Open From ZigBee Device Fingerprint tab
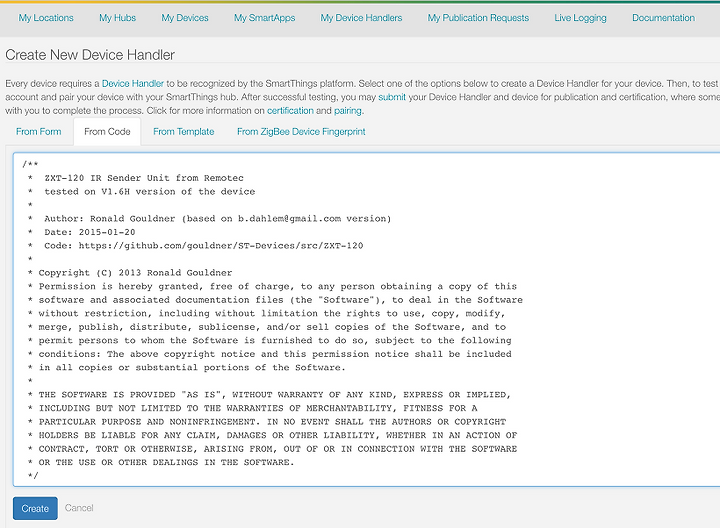The image size is (720, 528). 301,132
